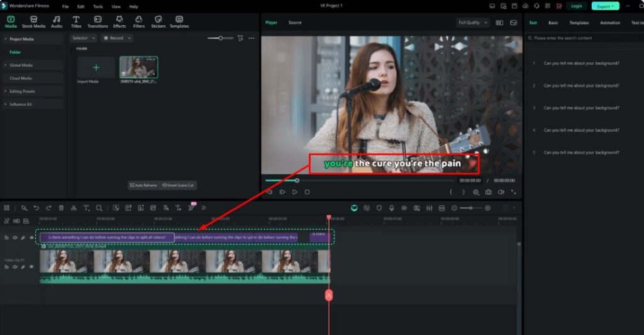Open more options ellipsis in media panel
644x335 pixels.
click(x=252, y=38)
